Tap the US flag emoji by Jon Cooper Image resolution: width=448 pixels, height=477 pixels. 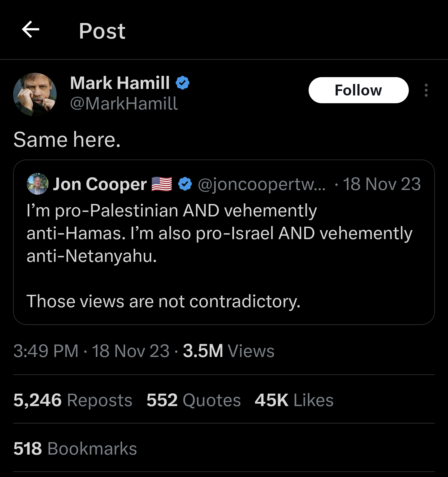[x=162, y=184]
